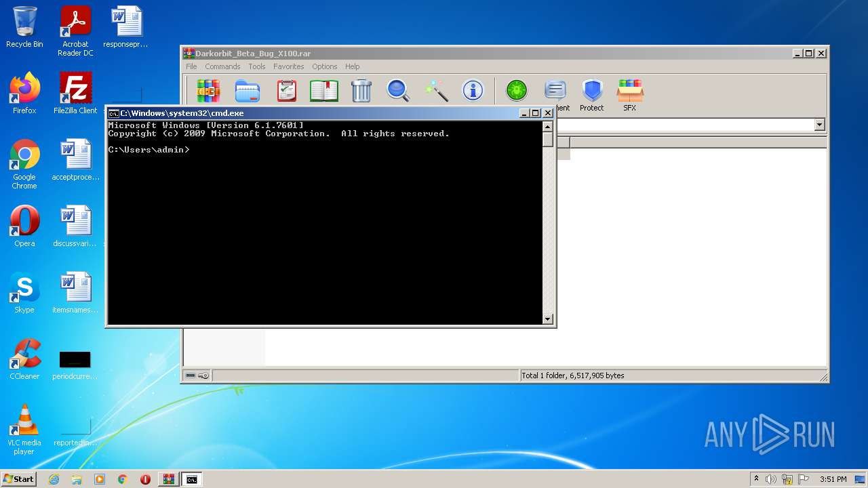The image size is (868, 488).
Task: Open Internet Explorer from the taskbar
Action: coord(54,479)
